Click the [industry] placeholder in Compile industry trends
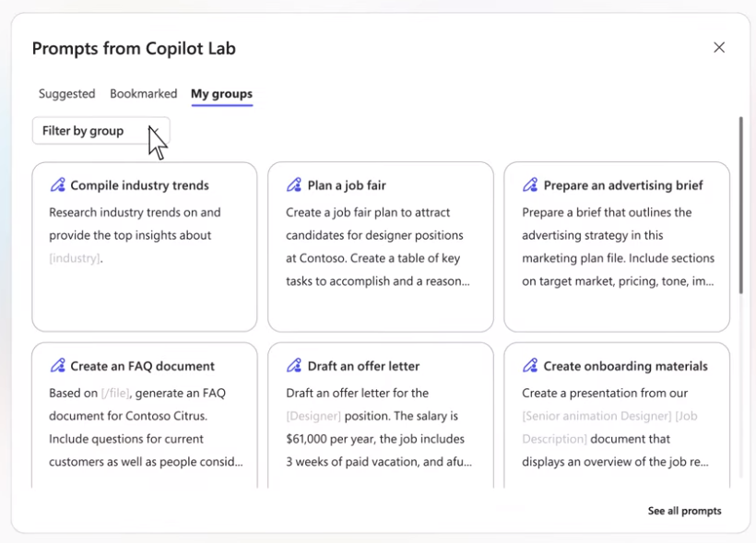The width and height of the screenshot is (756, 543). coord(75,259)
